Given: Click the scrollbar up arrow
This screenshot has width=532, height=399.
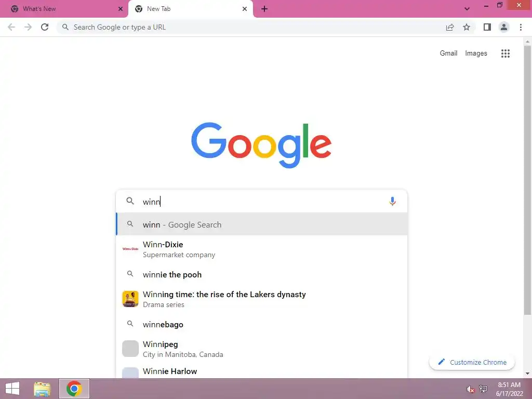Looking at the screenshot, I should click(527, 42).
